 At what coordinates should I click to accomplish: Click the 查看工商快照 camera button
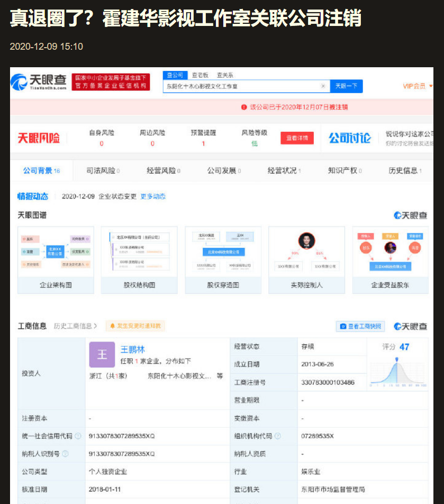click(360, 326)
